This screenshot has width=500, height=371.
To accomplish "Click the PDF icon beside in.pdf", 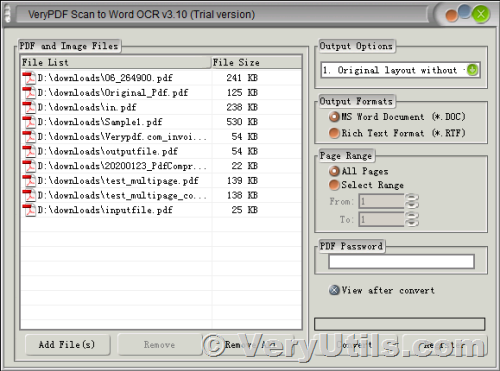I will tap(29, 107).
